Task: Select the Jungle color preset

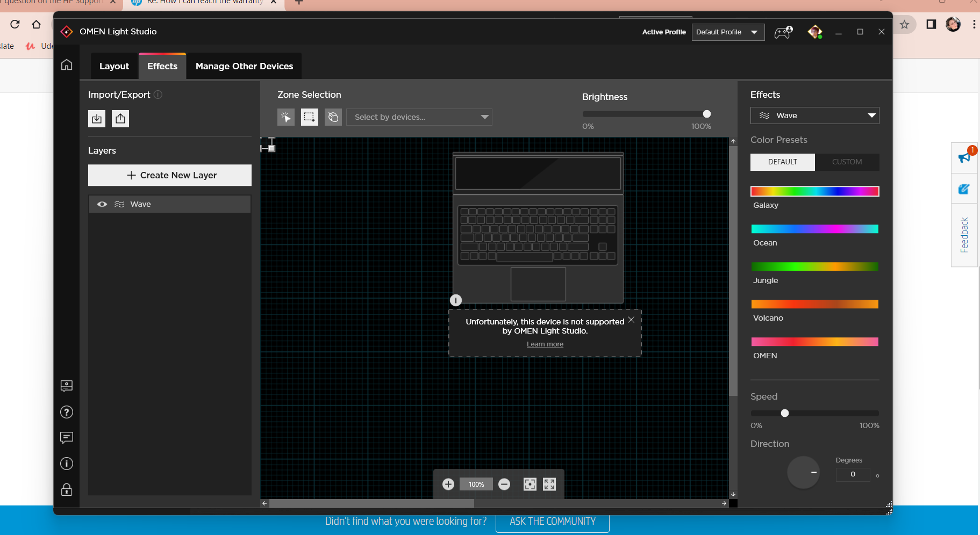Action: [x=815, y=266]
